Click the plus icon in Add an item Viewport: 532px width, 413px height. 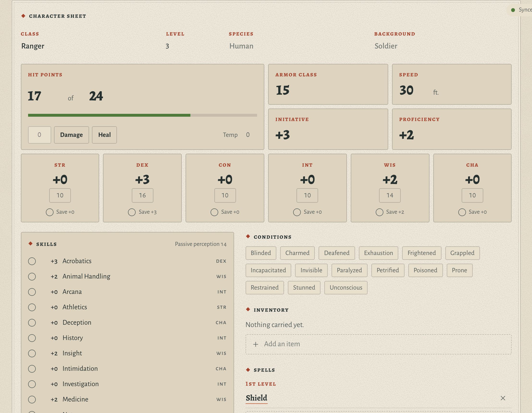tap(255, 344)
